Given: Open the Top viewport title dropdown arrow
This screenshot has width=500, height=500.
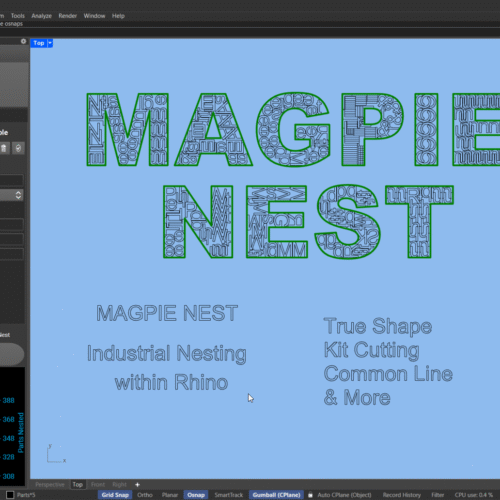Looking at the screenshot, I should [x=50, y=43].
